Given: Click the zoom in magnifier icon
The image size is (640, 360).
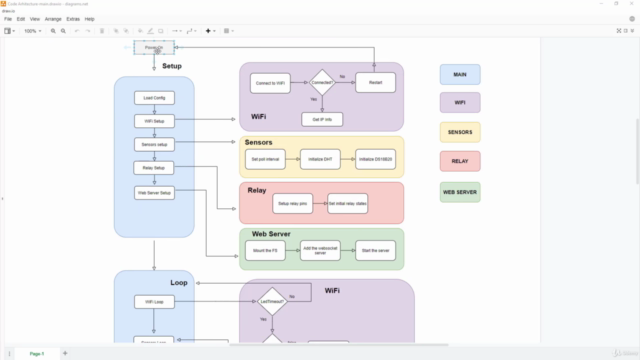Looking at the screenshot, I should point(53,31).
